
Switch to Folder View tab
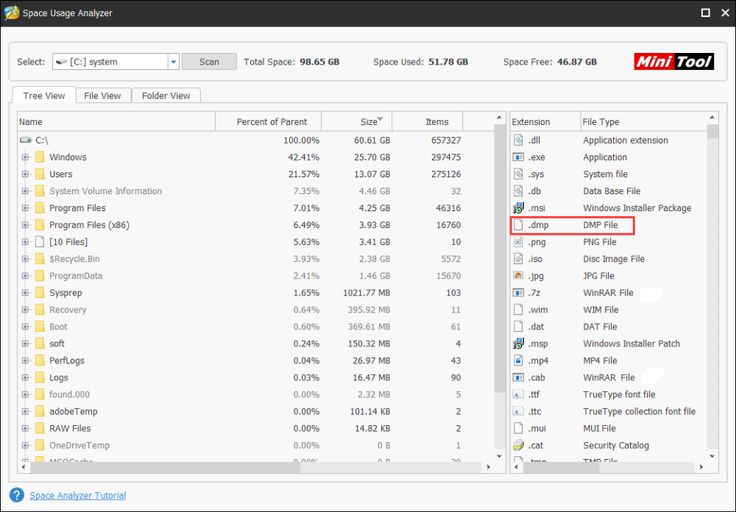coord(166,95)
